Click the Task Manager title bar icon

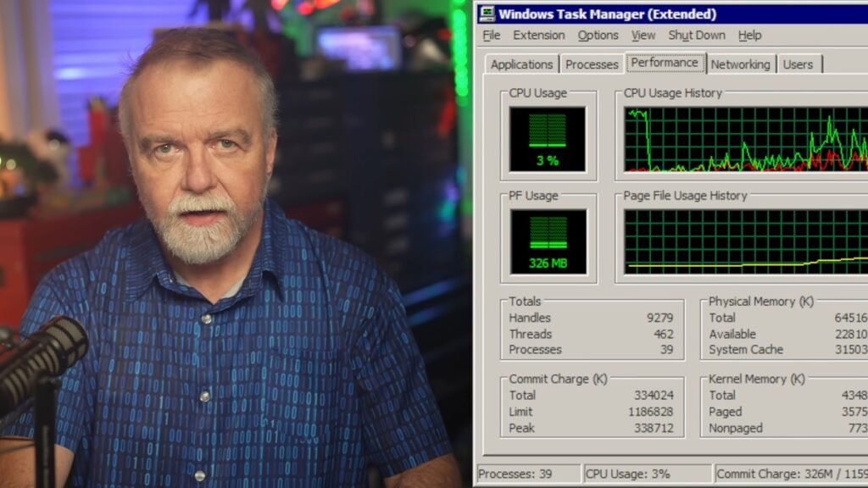click(487, 14)
